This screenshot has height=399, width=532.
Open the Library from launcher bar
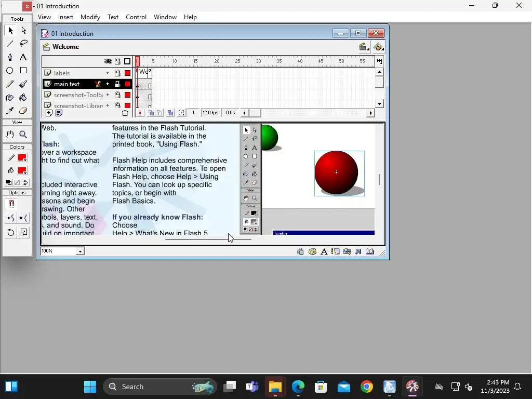[x=369, y=251]
